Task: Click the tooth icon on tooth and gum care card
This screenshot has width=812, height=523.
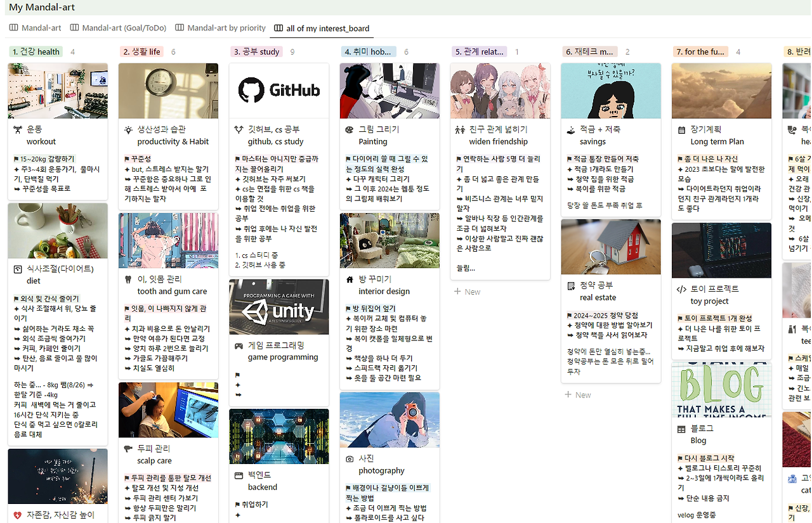Action: click(128, 280)
